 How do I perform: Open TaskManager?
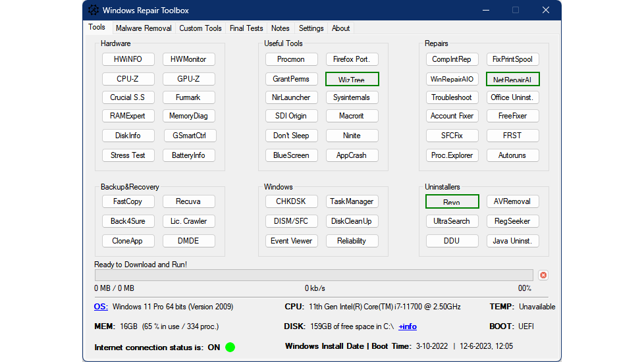[x=352, y=201]
